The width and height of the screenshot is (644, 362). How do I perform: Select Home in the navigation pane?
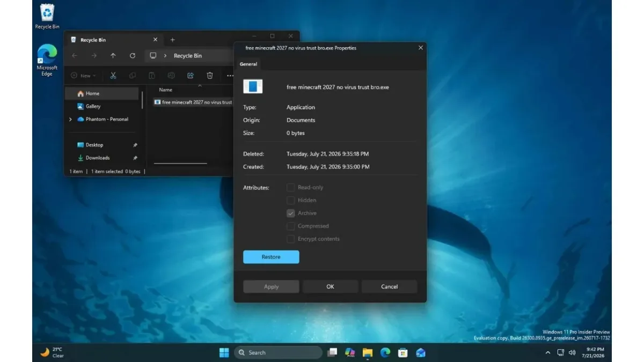point(102,93)
